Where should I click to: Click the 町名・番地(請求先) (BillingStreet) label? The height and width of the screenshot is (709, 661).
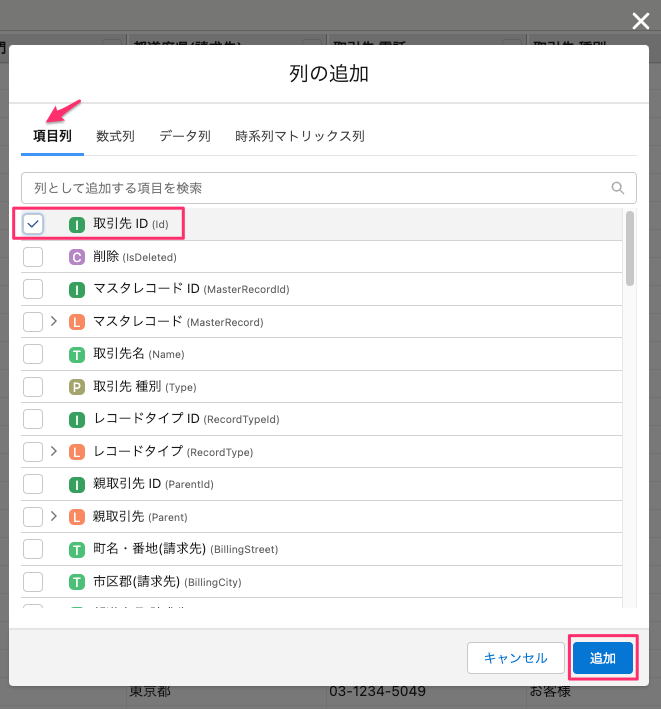[185, 549]
